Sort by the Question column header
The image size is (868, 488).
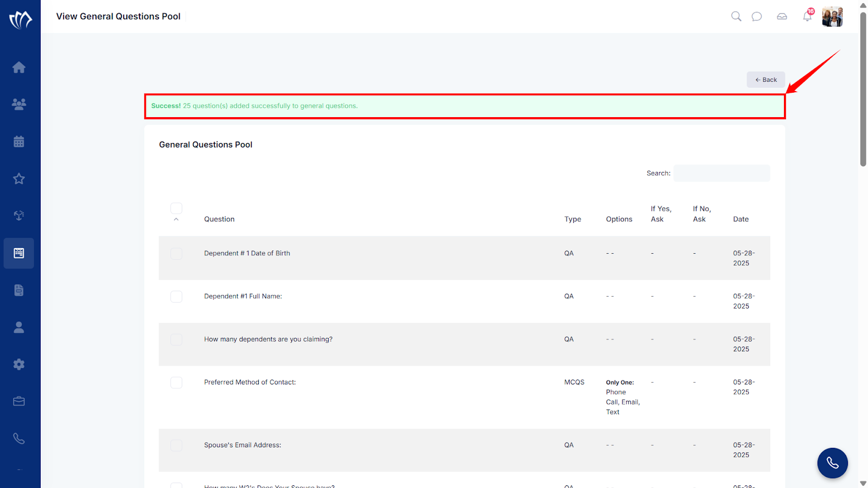[219, 219]
